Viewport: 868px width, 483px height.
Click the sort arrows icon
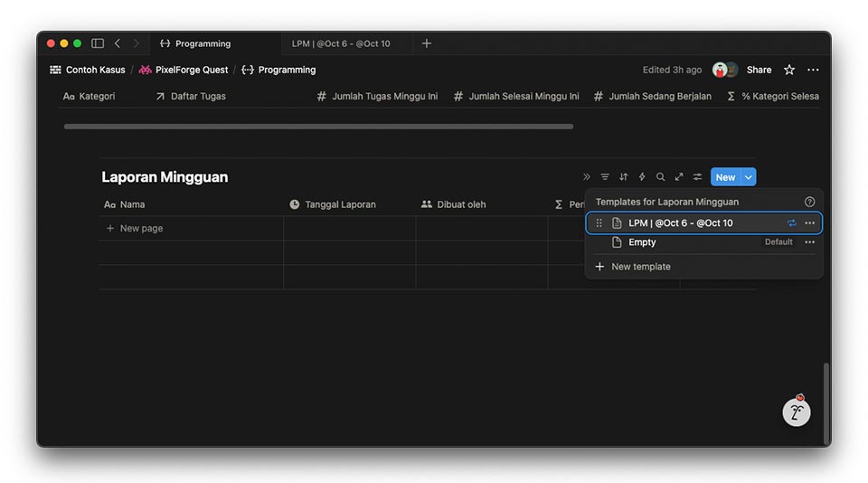pos(623,177)
